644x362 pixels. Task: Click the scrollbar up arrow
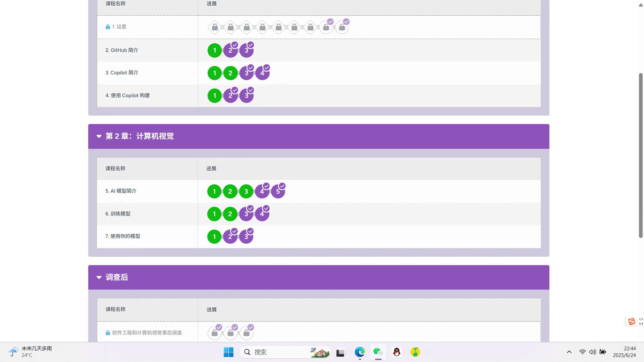pyautogui.click(x=641, y=5)
